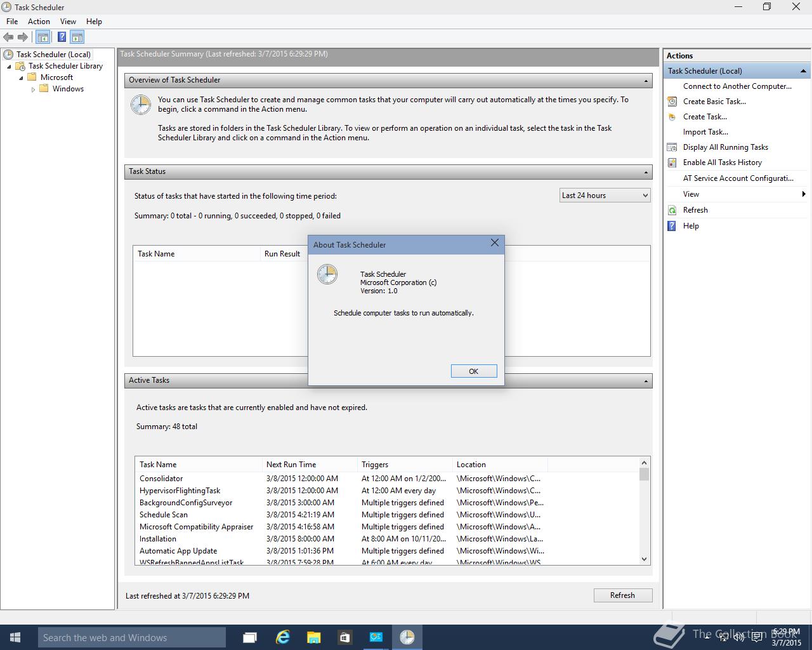Viewport: 812px width, 650px height.
Task: Open the View menu
Action: pyautogui.click(x=68, y=22)
